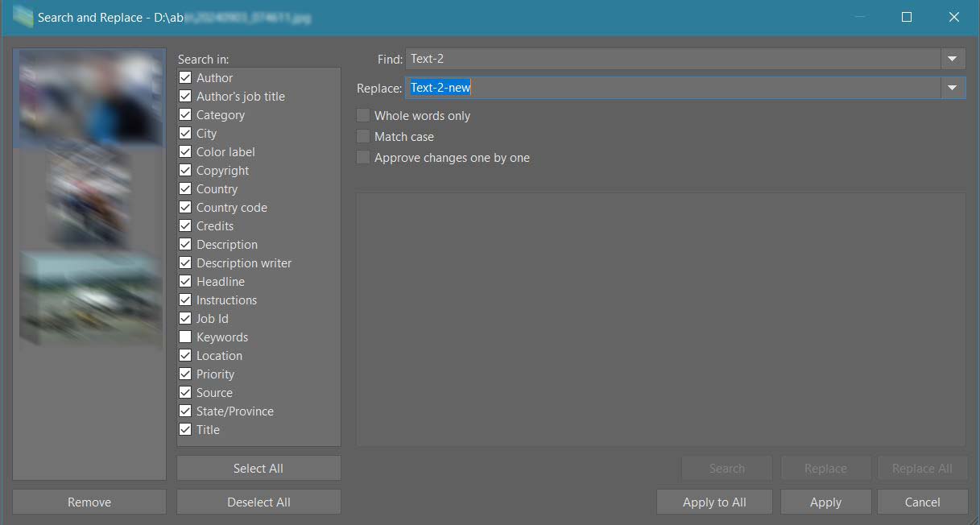Click the Deselect All button
The width and height of the screenshot is (980, 525).
[x=258, y=502]
